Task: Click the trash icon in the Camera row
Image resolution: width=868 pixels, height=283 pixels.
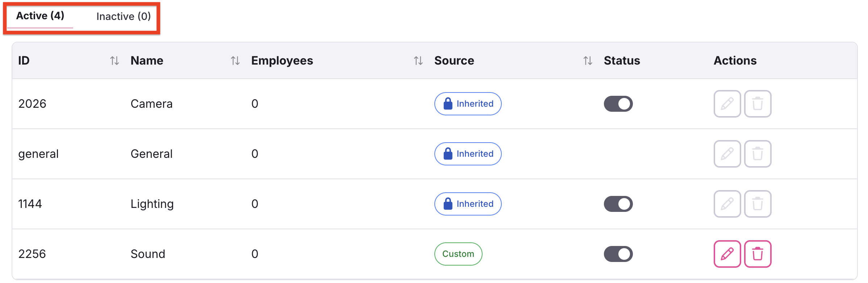Action: point(758,104)
